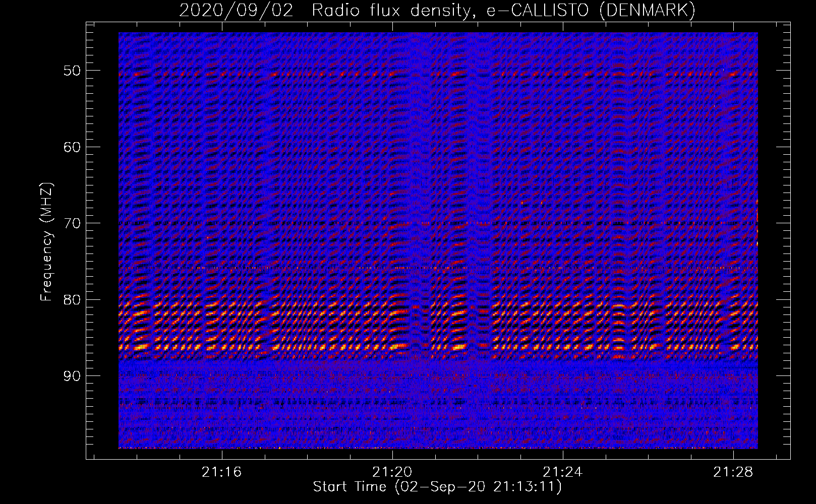The height and width of the screenshot is (504, 816).
Task: Click the 21:28 time tick label
Action: 733,472
